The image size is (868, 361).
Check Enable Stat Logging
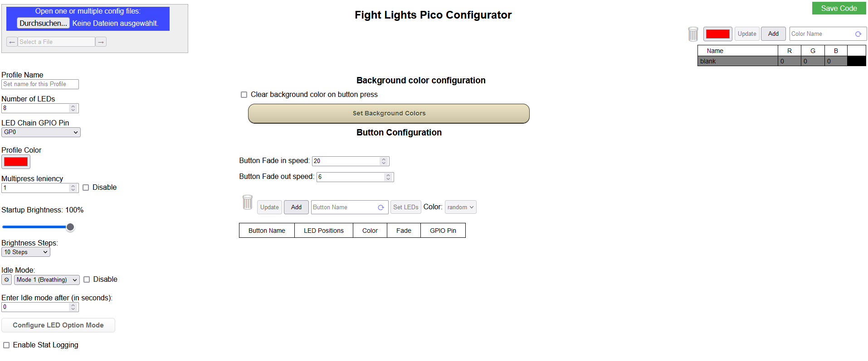[x=6, y=345]
